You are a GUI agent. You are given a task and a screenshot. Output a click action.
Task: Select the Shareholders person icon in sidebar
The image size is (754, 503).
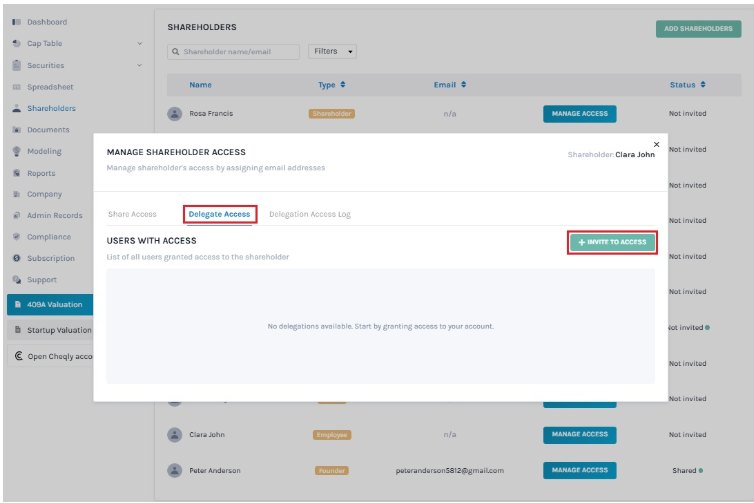(x=17, y=108)
